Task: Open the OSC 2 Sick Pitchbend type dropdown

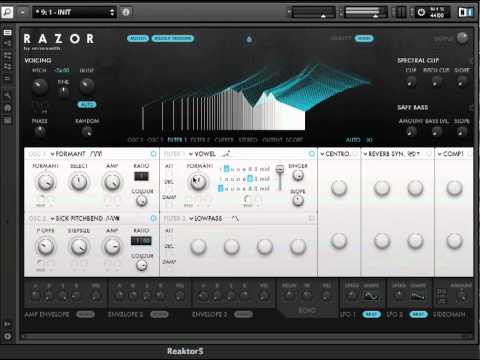Action: pyautogui.click(x=76, y=218)
